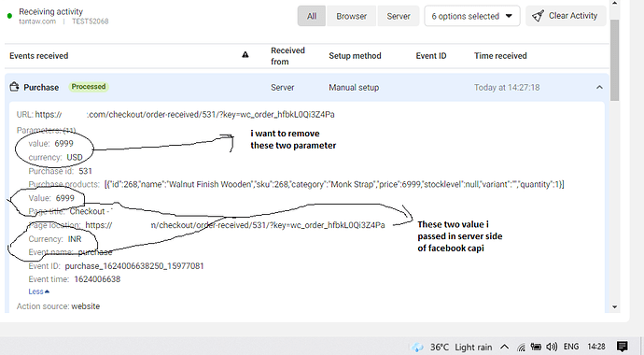
Task: Click the battery tray icon
Action: [536, 348]
